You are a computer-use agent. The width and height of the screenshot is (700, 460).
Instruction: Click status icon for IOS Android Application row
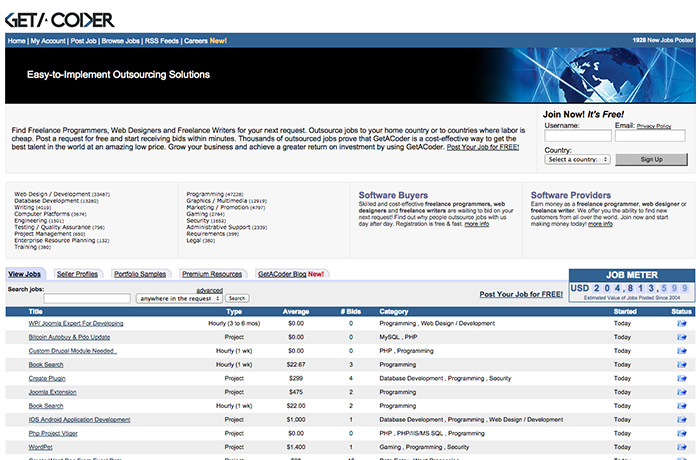click(681, 420)
